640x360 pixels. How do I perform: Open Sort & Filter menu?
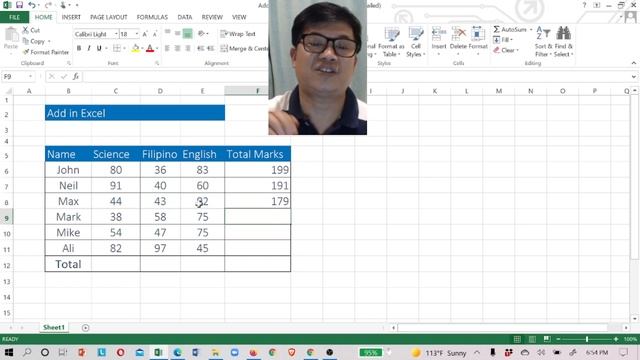[543, 42]
